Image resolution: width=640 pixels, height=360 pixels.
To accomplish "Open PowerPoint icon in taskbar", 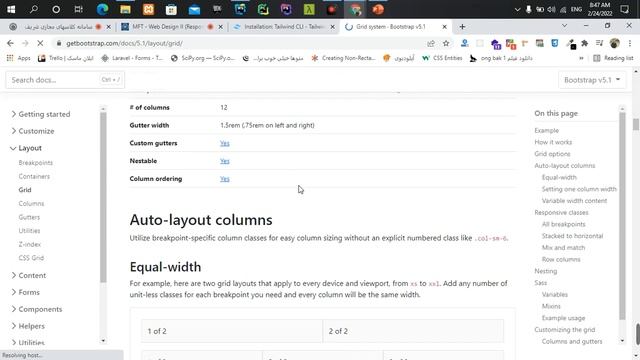I will (x=378, y=9).
